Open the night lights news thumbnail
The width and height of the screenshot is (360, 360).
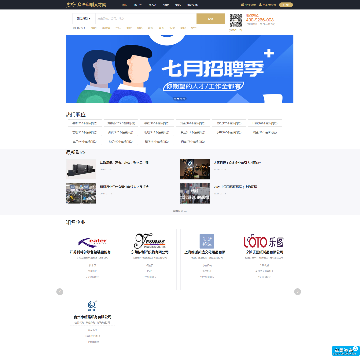[195, 169]
